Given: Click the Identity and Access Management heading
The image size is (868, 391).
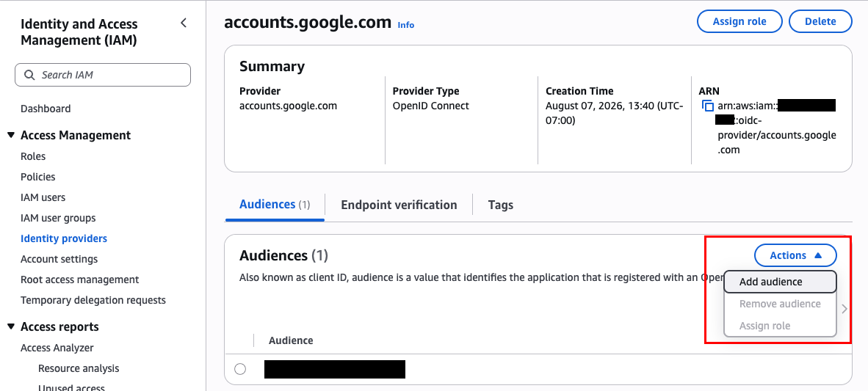Looking at the screenshot, I should 79,32.
